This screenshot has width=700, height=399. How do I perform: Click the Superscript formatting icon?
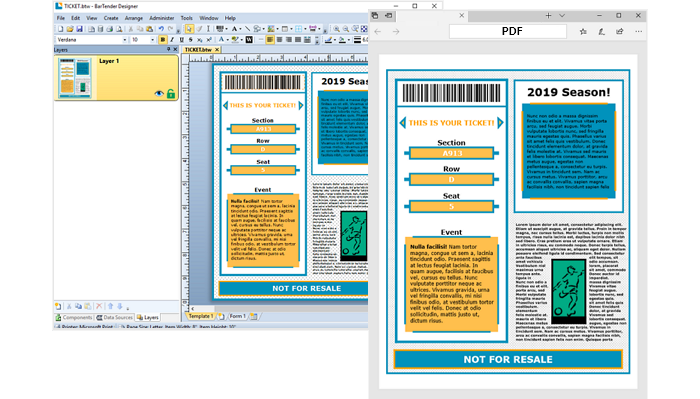click(x=209, y=40)
